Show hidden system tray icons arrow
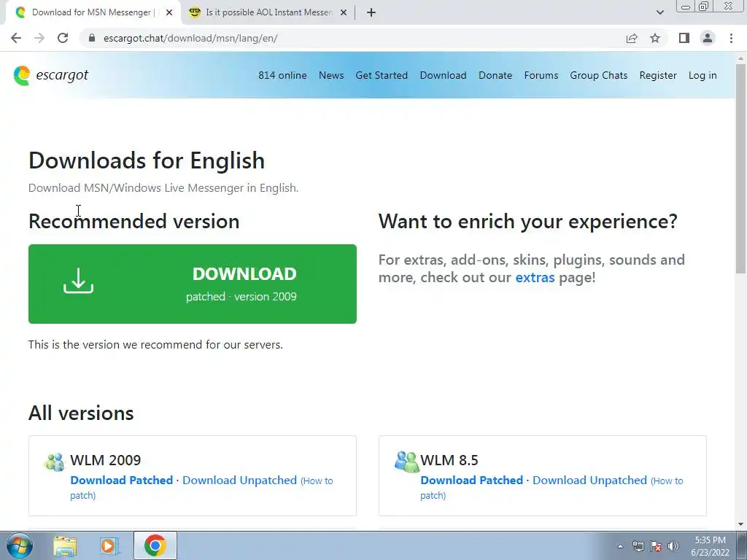The height and width of the screenshot is (560, 747). (x=620, y=546)
